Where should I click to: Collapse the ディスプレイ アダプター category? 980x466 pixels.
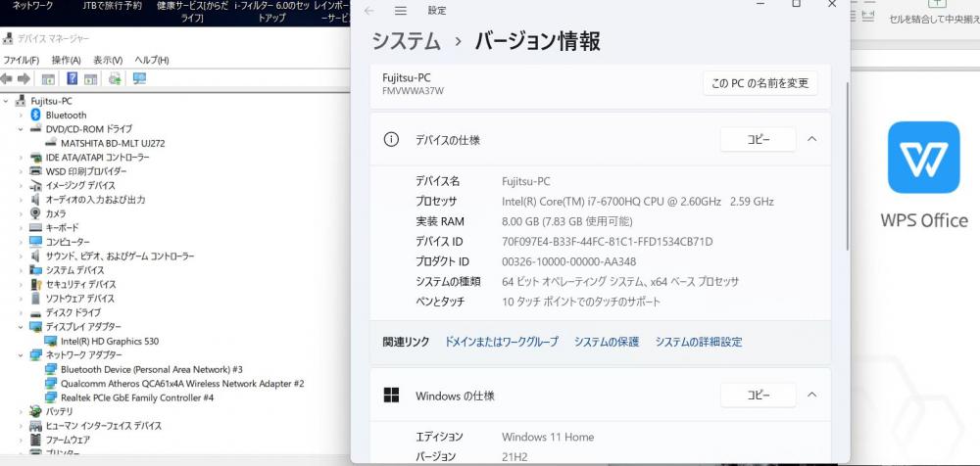(21, 327)
